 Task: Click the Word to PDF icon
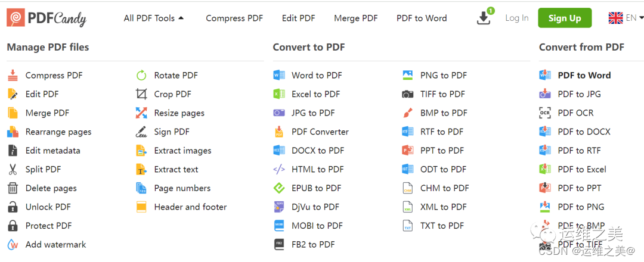coord(279,76)
